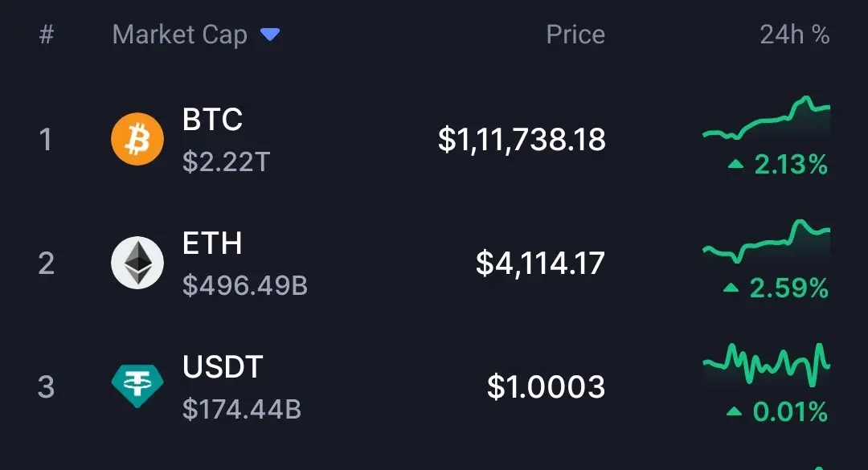Click the Tether USDT green logo
Viewport: 868px width, 470px height.
pos(137,386)
